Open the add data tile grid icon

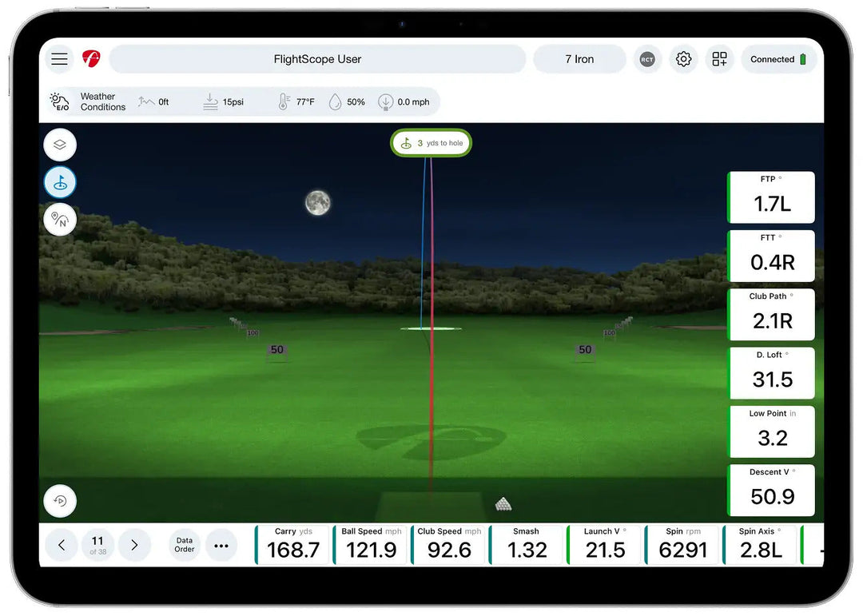click(719, 59)
